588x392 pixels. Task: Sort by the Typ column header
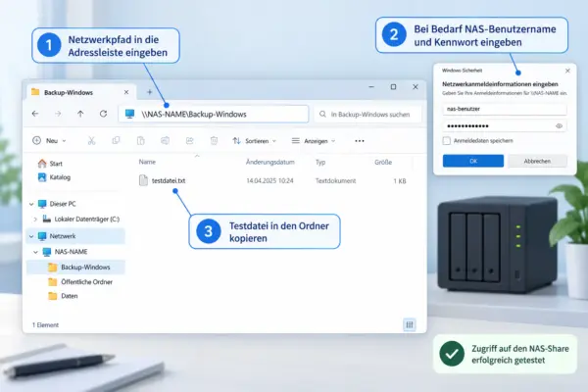click(x=320, y=162)
